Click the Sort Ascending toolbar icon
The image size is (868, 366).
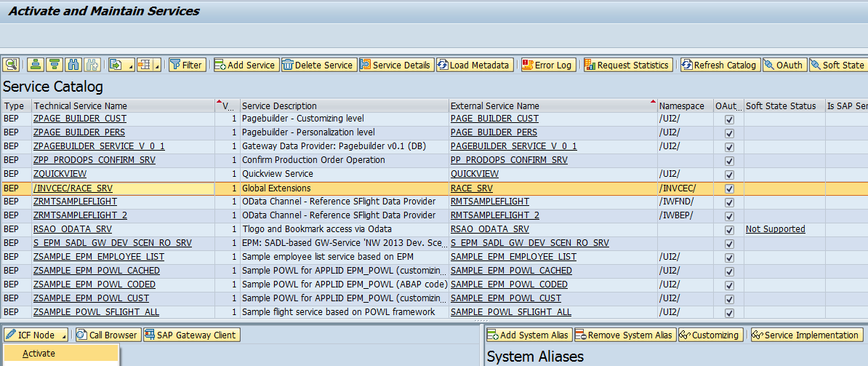coord(36,65)
